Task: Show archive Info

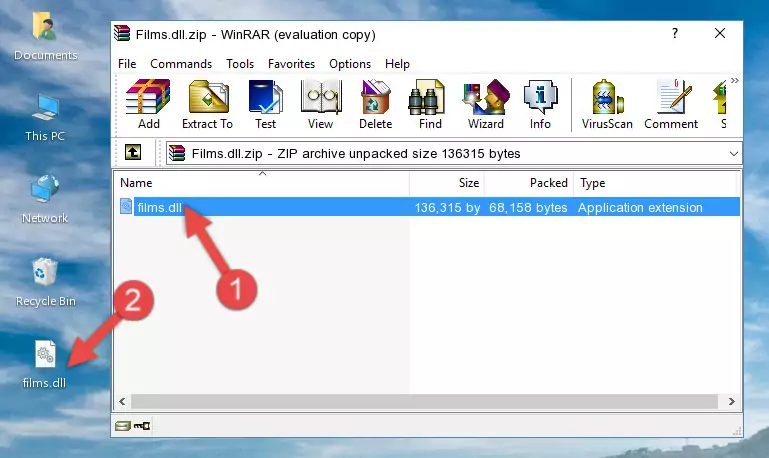Action: click(540, 104)
